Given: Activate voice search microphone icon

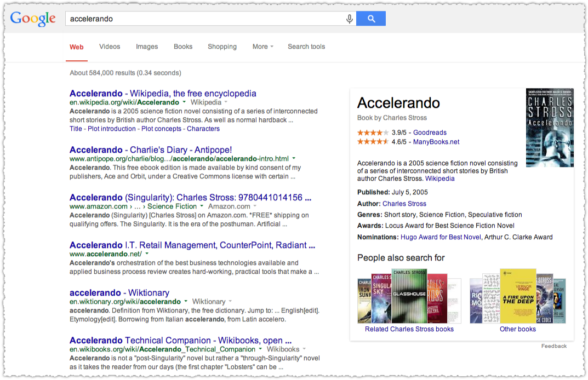Looking at the screenshot, I should click(x=349, y=19).
